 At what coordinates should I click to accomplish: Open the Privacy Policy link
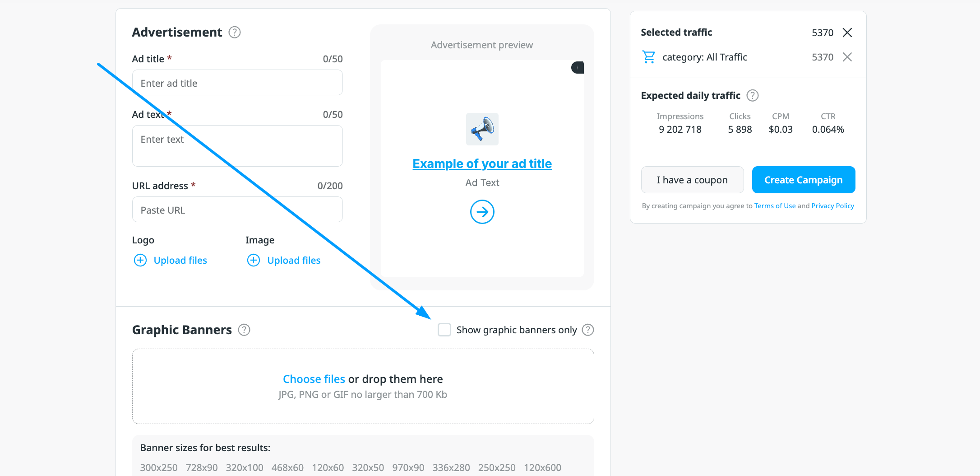coord(832,206)
